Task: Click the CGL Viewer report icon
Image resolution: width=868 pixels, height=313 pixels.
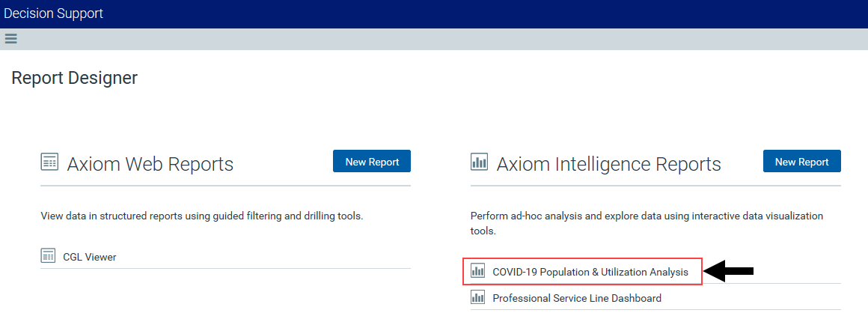Action: (48, 256)
